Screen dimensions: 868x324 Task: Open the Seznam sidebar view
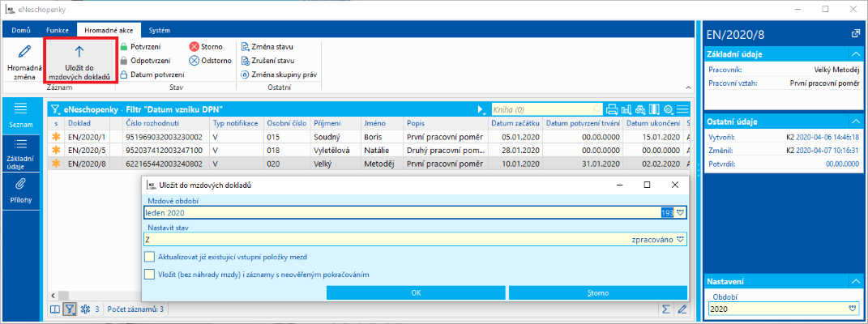(x=20, y=115)
